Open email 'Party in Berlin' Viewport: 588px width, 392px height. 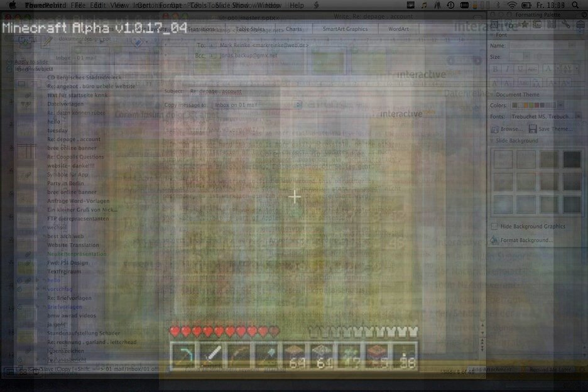(x=65, y=183)
